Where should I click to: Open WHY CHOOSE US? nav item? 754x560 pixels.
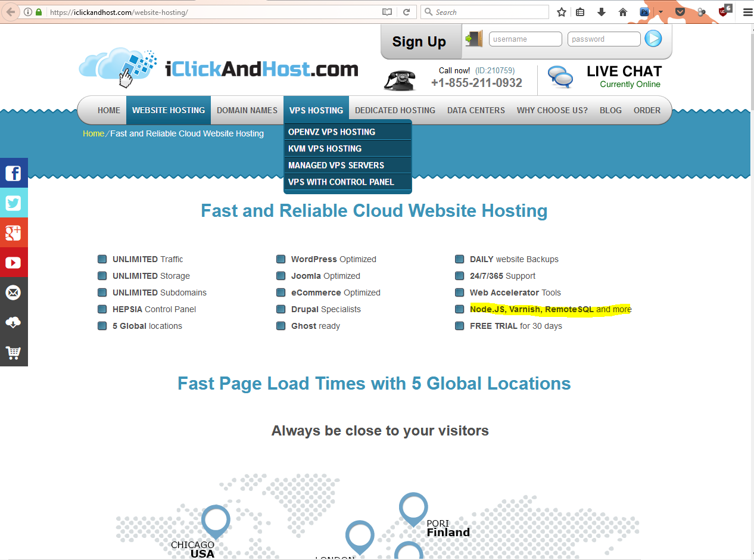point(552,110)
